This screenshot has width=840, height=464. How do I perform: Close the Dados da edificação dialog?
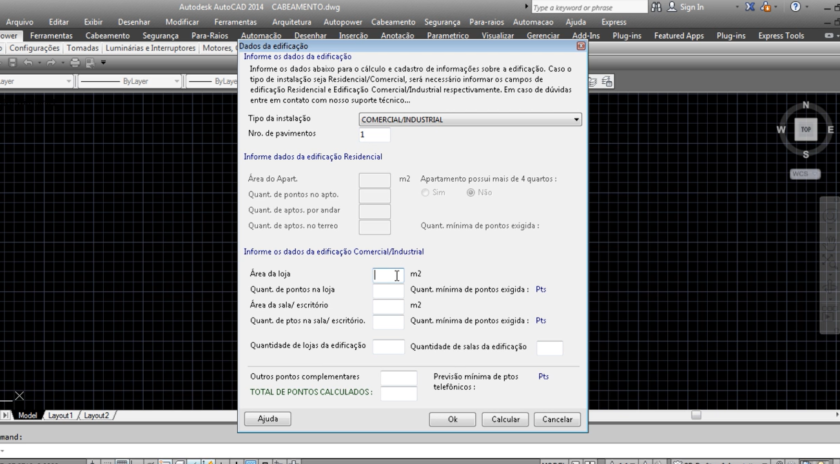581,46
